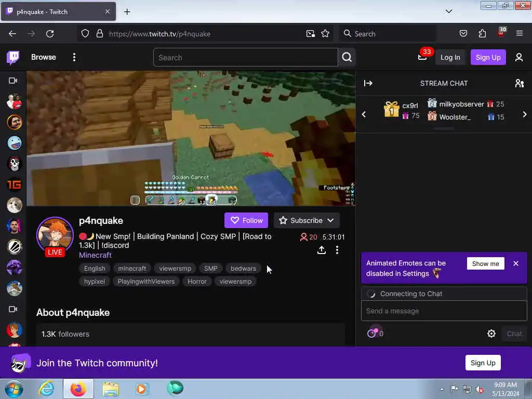Show previous gift leaderboard entries
The width and height of the screenshot is (532, 399).
364,114
